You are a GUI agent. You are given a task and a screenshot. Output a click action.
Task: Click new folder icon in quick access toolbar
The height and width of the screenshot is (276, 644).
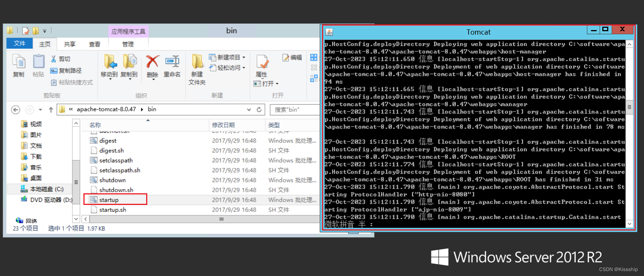coord(36,31)
